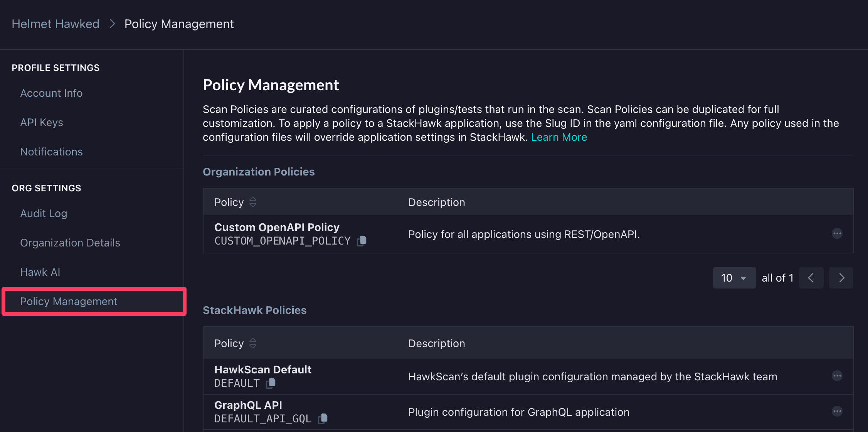
Task: Click DEFAULT_API_GQL slug text
Action: [x=263, y=419]
